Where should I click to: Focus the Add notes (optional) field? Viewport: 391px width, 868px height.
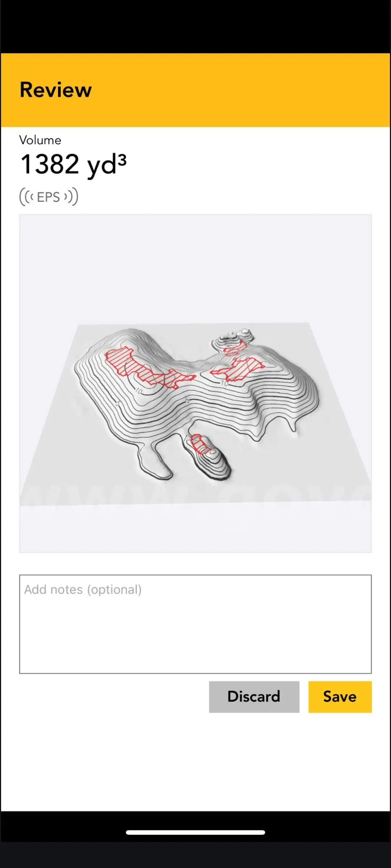pos(195,624)
